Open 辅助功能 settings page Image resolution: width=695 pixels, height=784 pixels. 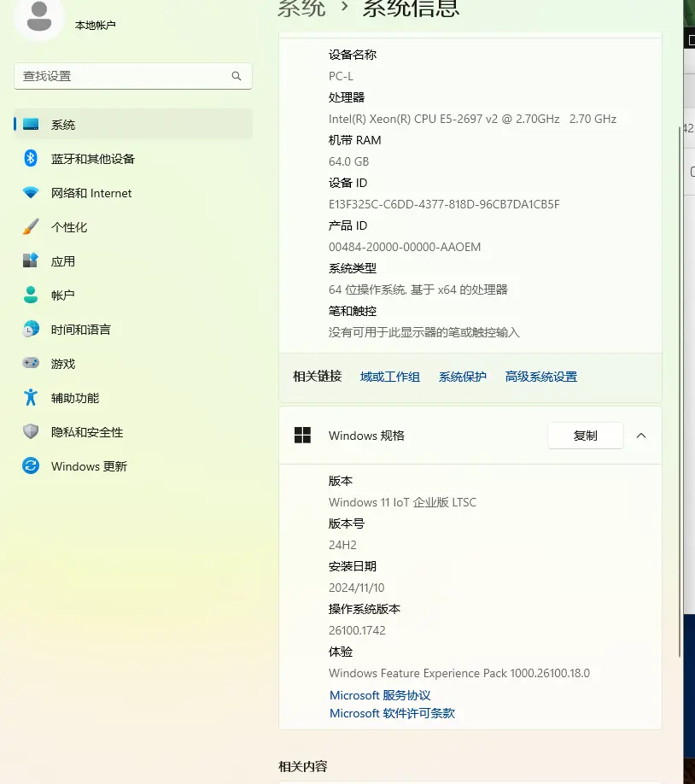tap(133, 398)
